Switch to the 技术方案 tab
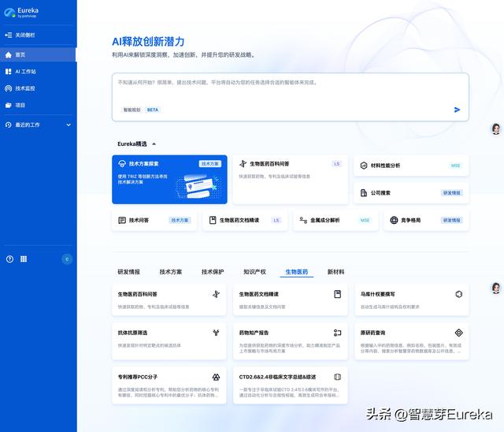Image resolution: width=504 pixels, height=432 pixels. tap(171, 272)
